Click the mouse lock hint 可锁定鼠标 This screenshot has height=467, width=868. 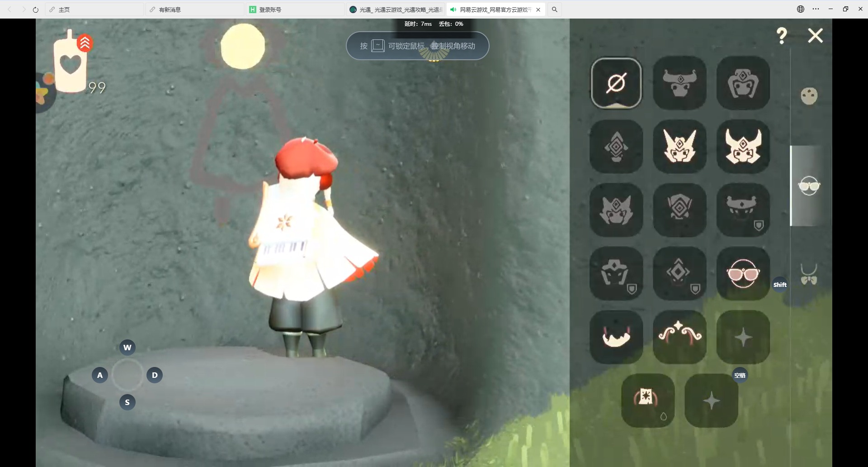[418, 46]
